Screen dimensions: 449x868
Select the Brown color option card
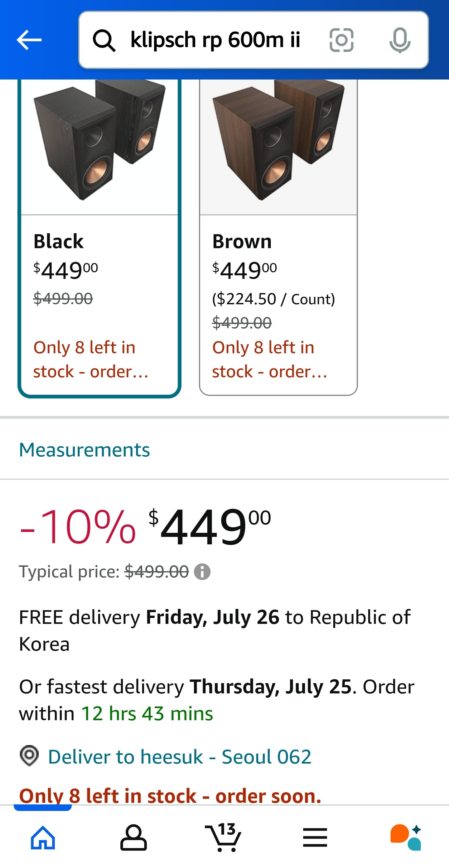coord(278,303)
